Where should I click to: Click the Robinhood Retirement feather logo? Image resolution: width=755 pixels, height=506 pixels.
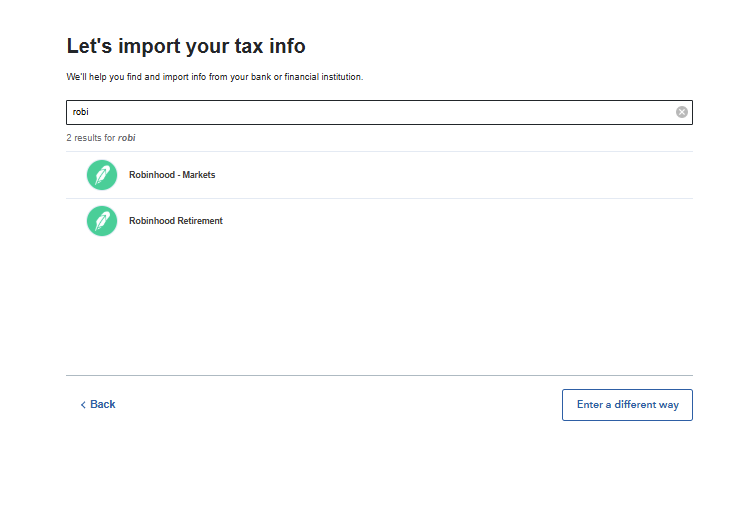tap(102, 221)
